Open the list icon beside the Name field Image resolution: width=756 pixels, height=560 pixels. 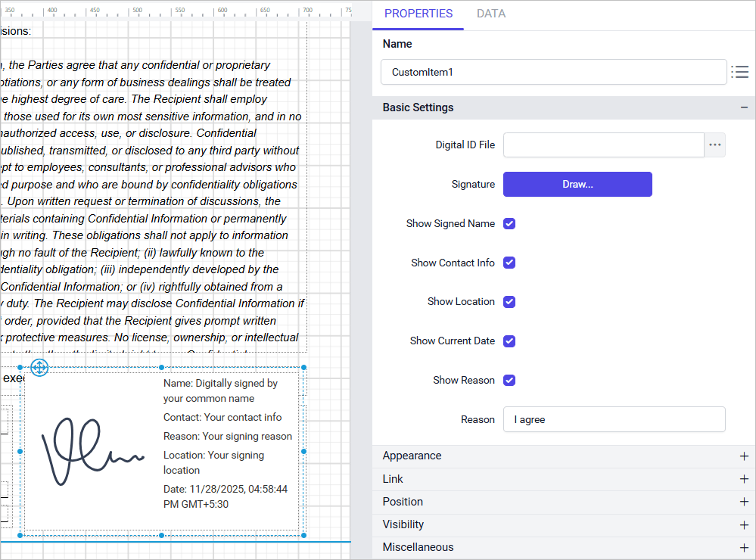(x=739, y=72)
